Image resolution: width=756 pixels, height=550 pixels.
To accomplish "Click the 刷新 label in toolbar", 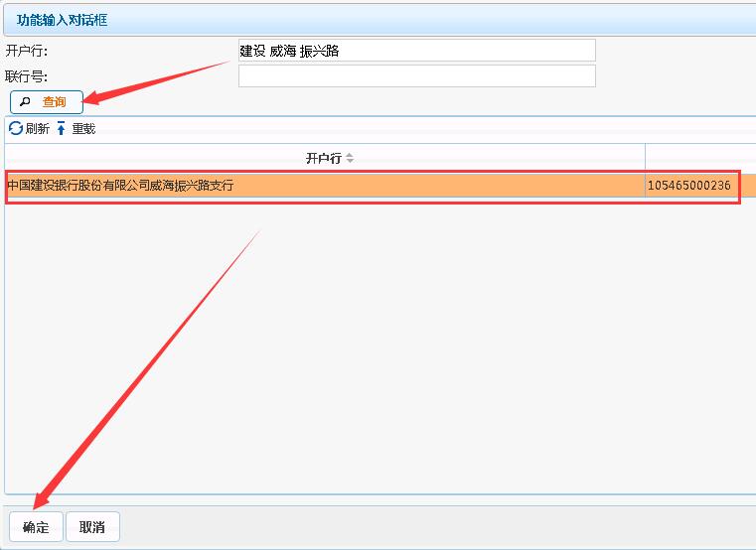I will (38, 129).
